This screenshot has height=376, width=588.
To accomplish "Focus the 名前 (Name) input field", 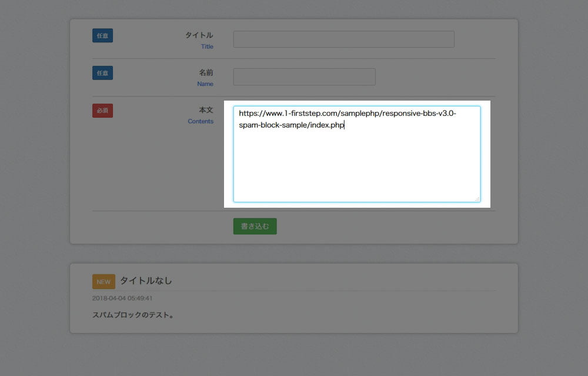I will click(x=304, y=76).
